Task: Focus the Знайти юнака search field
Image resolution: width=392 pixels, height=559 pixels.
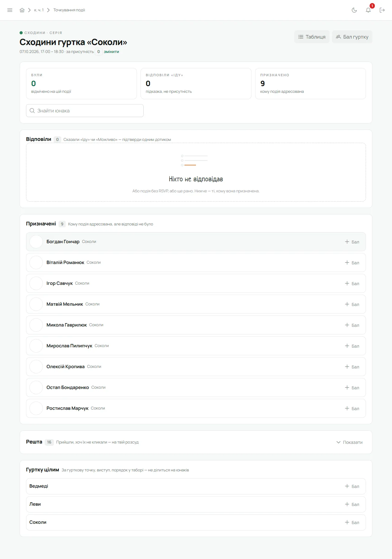Action: coord(85,111)
